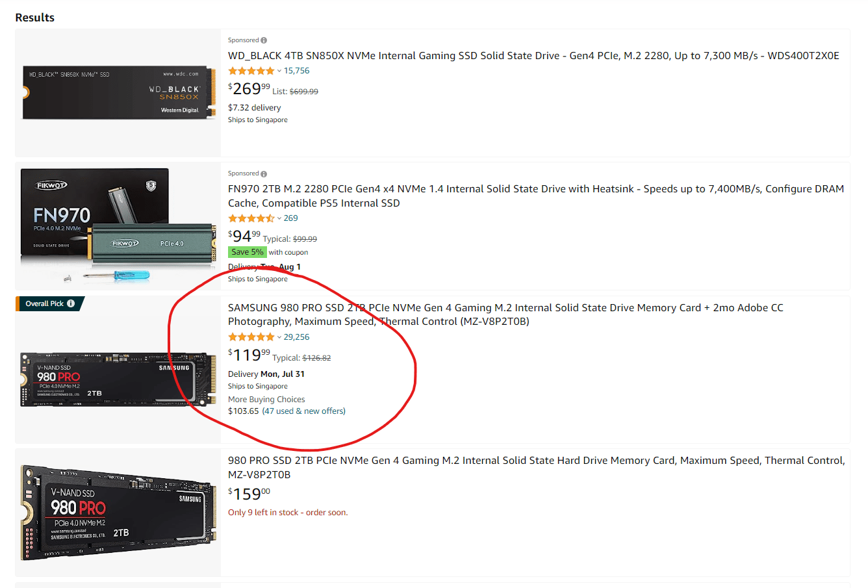The image size is (868, 588).
Task: Click the info icon beside first Sponsored label
Action: (x=264, y=40)
